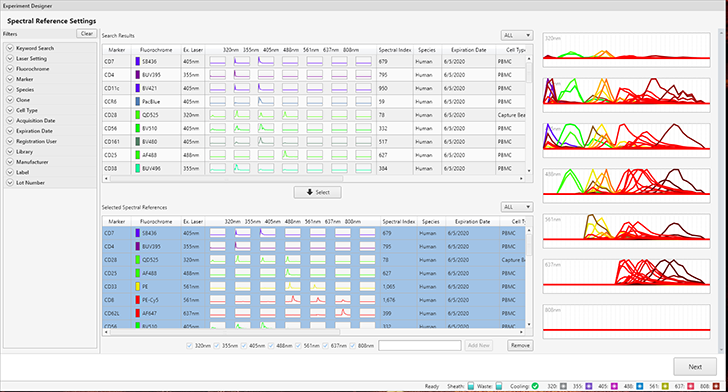Screen dimensions: 728x392
Task: Click 561nm spectrum icon in selected CD8 row
Action: [318, 300]
